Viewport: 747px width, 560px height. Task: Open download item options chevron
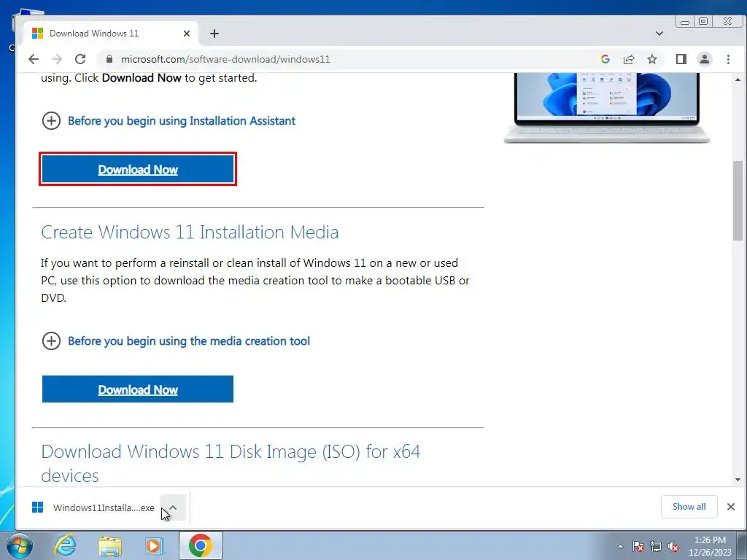tap(173, 507)
